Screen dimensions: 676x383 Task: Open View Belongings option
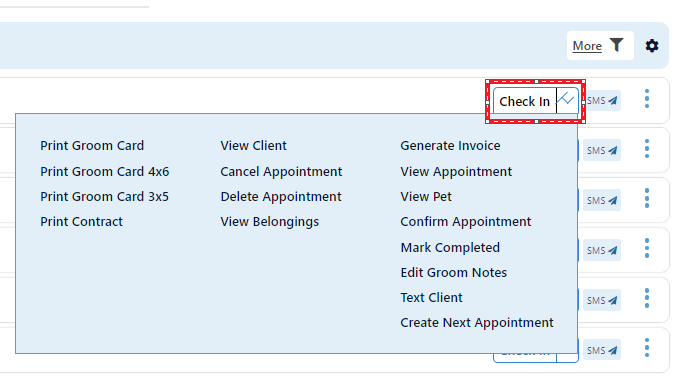269,222
